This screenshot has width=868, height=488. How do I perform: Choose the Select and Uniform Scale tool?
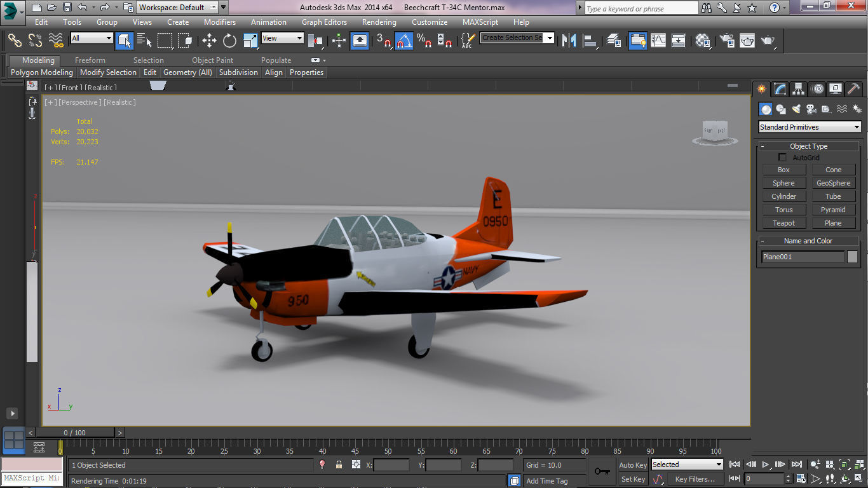click(250, 41)
